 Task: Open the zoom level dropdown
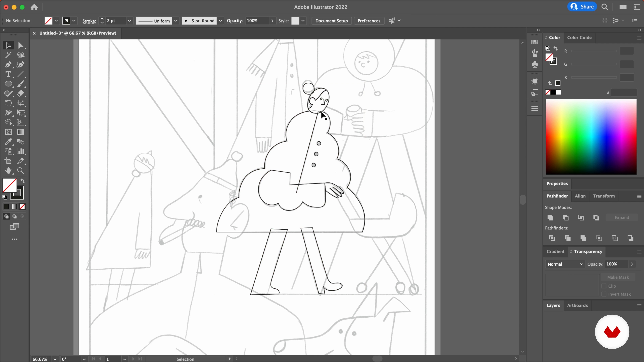tap(55, 359)
